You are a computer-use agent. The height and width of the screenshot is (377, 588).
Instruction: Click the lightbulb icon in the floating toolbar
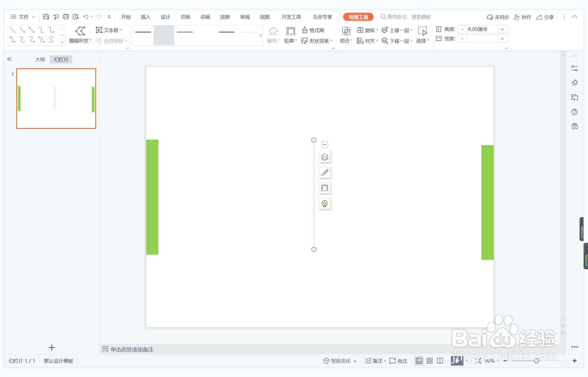[x=325, y=204]
